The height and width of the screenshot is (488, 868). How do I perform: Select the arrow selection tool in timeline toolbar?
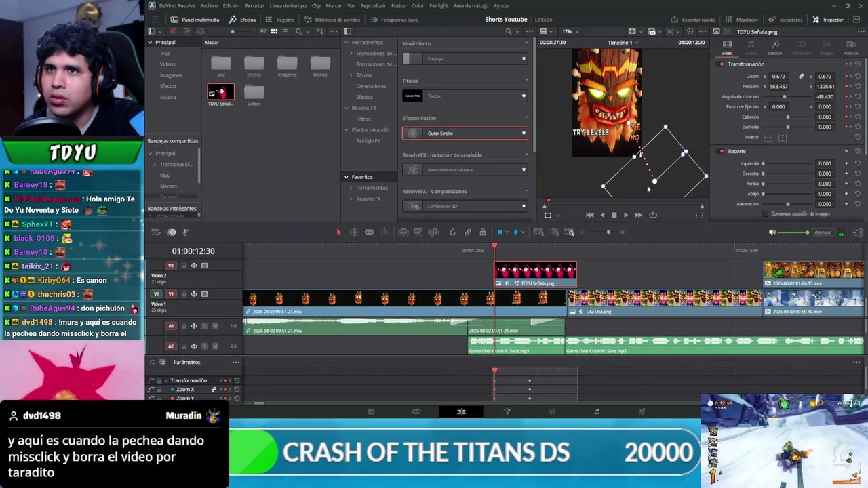(339, 232)
